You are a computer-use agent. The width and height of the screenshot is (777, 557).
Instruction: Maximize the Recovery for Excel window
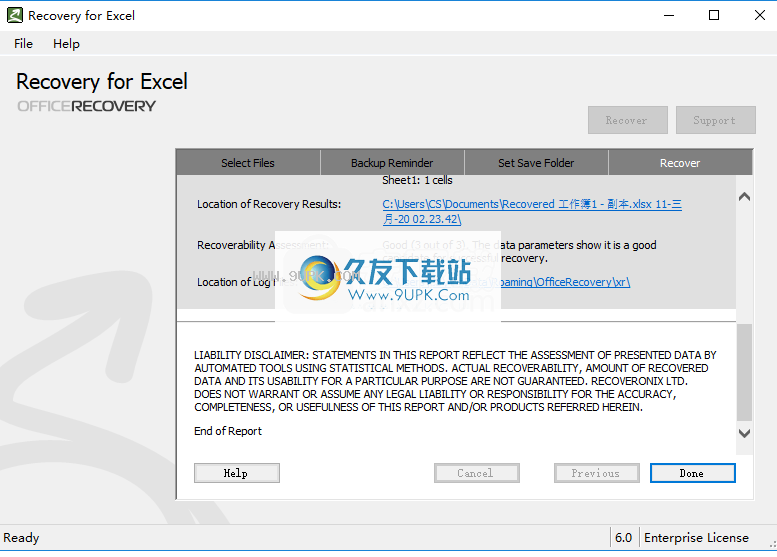click(714, 15)
